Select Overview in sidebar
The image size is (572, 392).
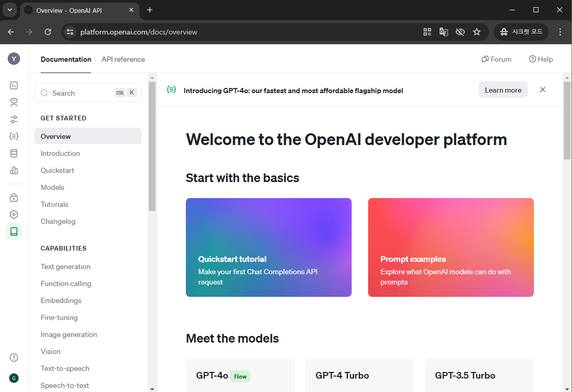pyautogui.click(x=88, y=136)
